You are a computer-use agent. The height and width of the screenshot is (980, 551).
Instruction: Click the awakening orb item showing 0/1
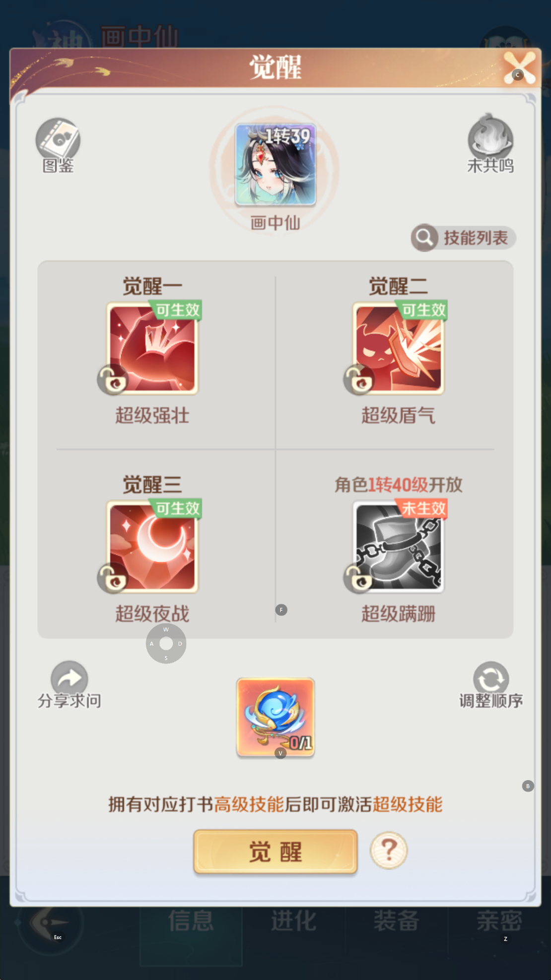click(275, 718)
